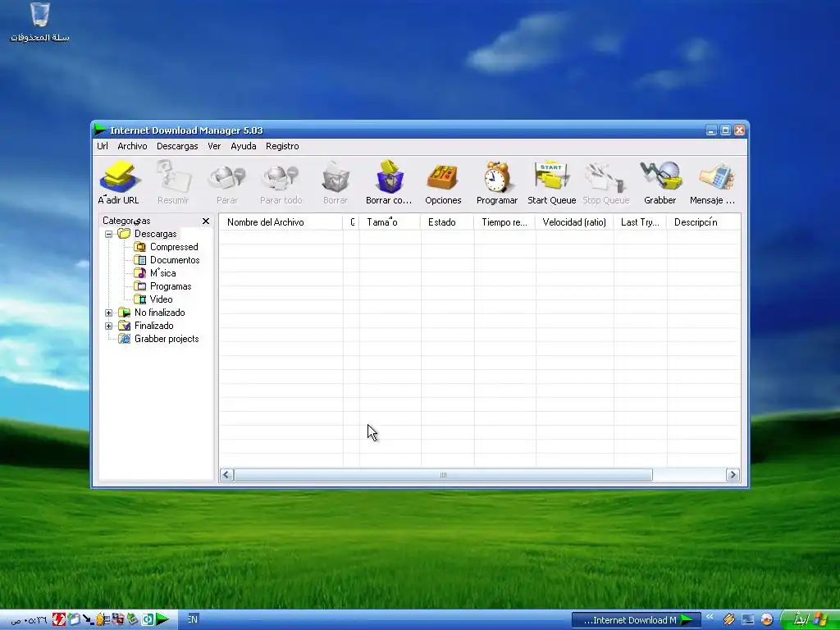Open the Registro menu
Viewport: 840px width, 630px height.
click(282, 146)
